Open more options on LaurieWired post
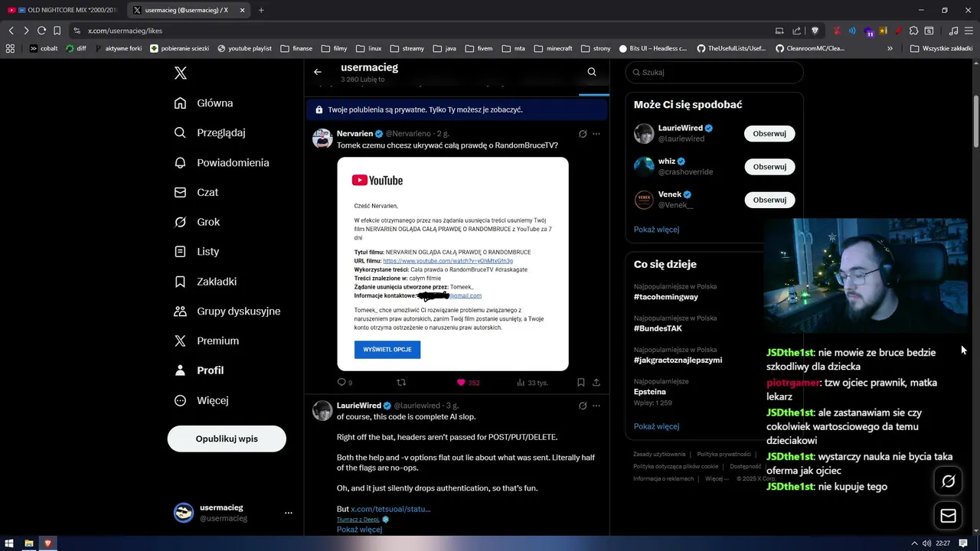Viewport: 980px width, 551px height. [x=596, y=406]
